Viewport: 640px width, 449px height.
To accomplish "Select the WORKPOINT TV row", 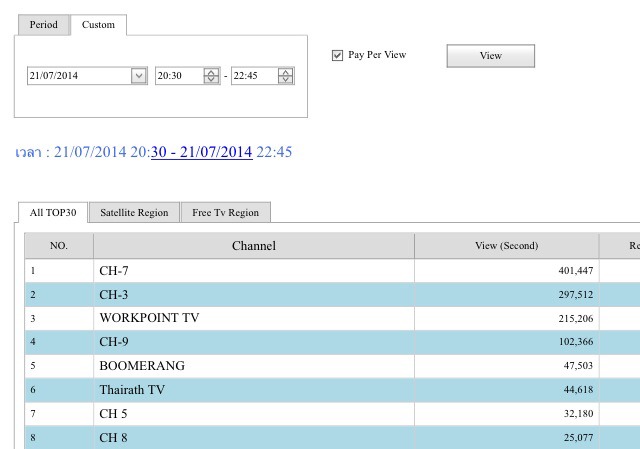I will click(x=332, y=318).
